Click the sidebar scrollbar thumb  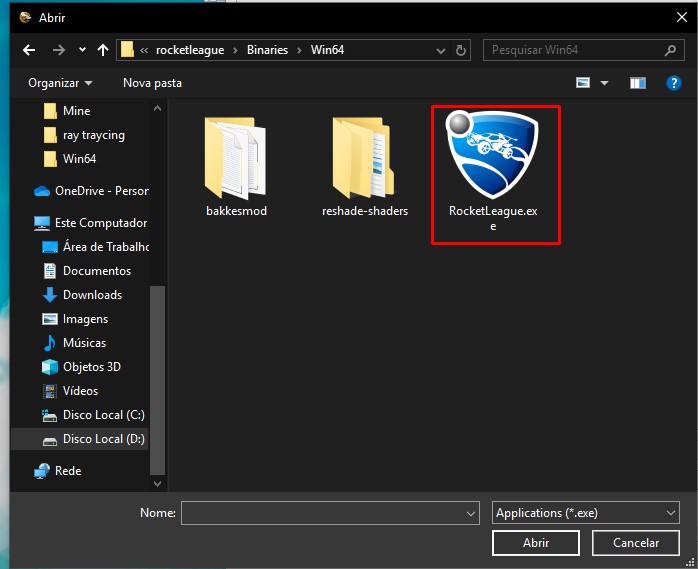(158, 381)
